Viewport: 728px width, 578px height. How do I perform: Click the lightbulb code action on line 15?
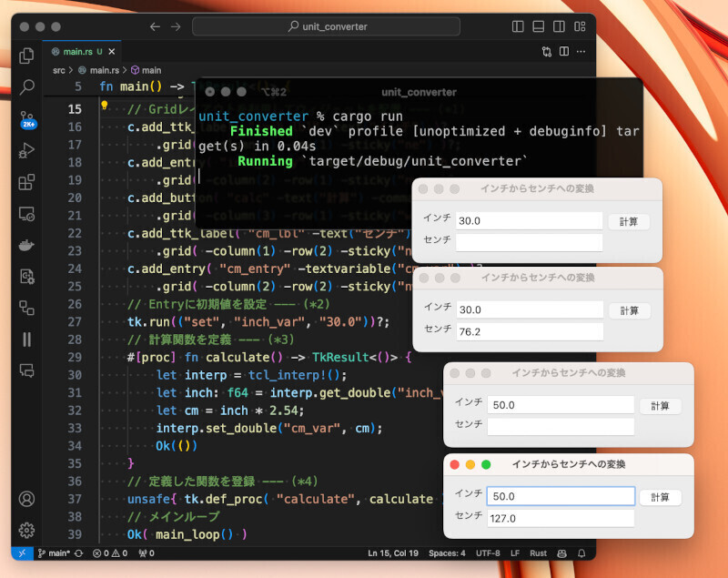(105, 106)
